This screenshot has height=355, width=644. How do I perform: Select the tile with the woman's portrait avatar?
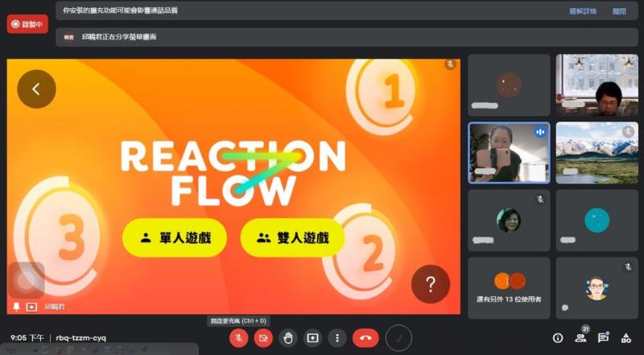click(x=509, y=221)
